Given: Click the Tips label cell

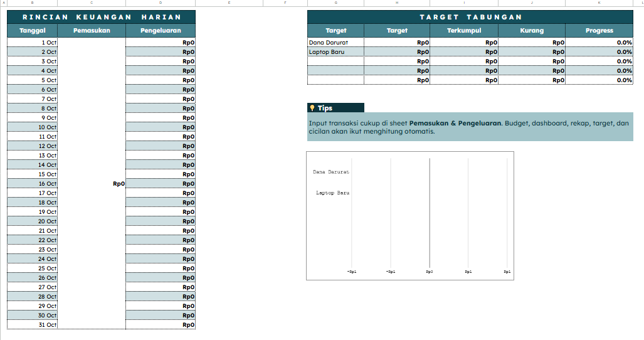Looking at the screenshot, I should [335, 108].
